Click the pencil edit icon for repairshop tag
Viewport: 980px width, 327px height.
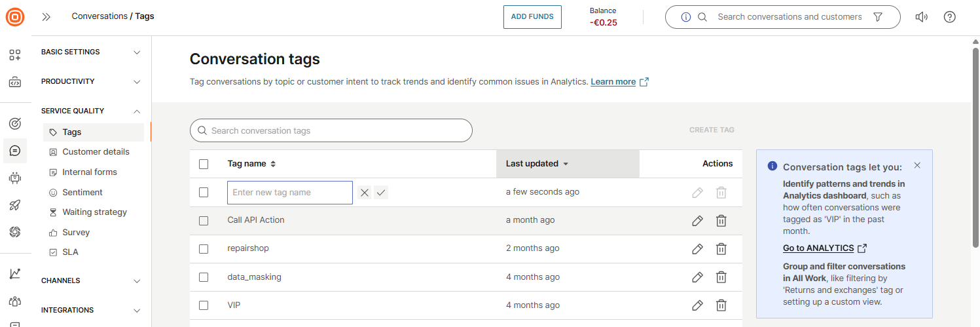coord(697,249)
